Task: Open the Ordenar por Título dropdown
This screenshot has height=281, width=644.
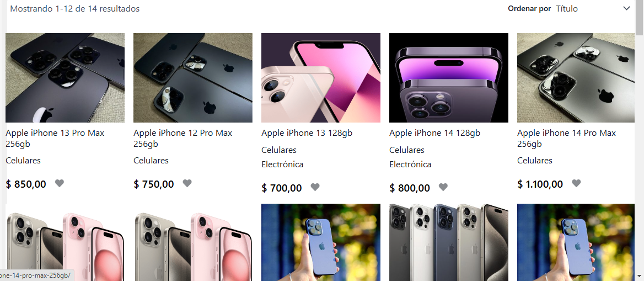Action: [x=593, y=8]
